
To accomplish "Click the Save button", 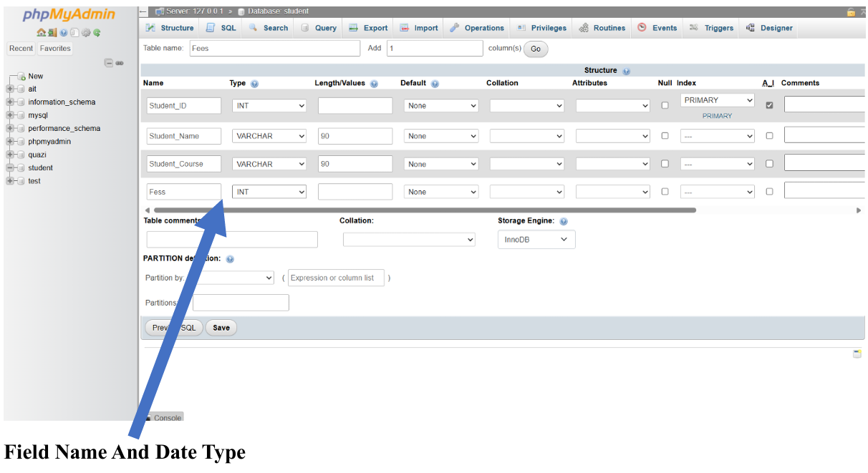I will [221, 328].
